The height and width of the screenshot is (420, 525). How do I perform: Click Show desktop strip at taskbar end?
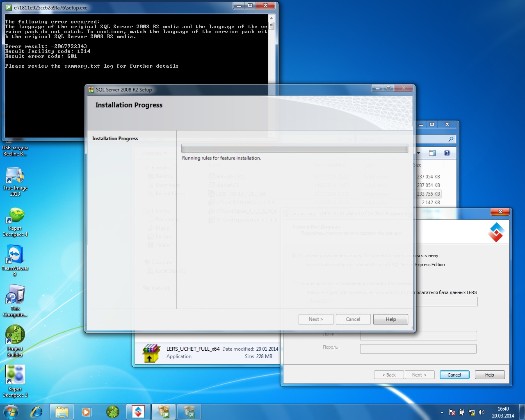[522, 412]
